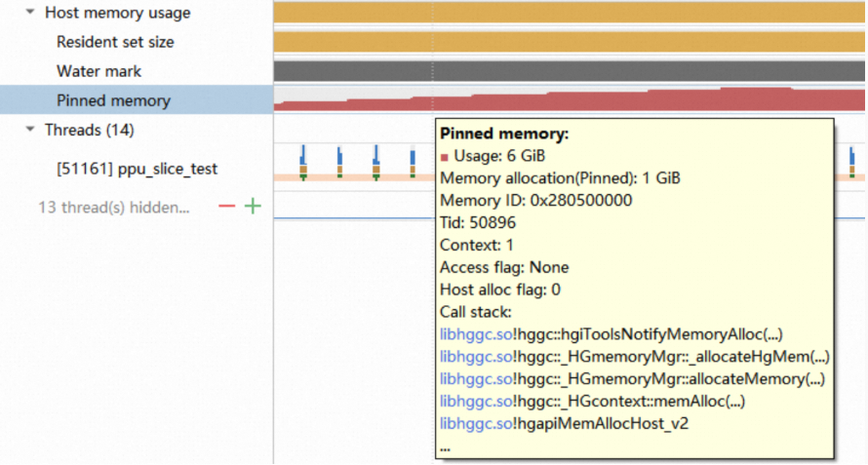Viewport: 868px width, 465px height.
Task: Select the Water mark row
Action: 137,71
